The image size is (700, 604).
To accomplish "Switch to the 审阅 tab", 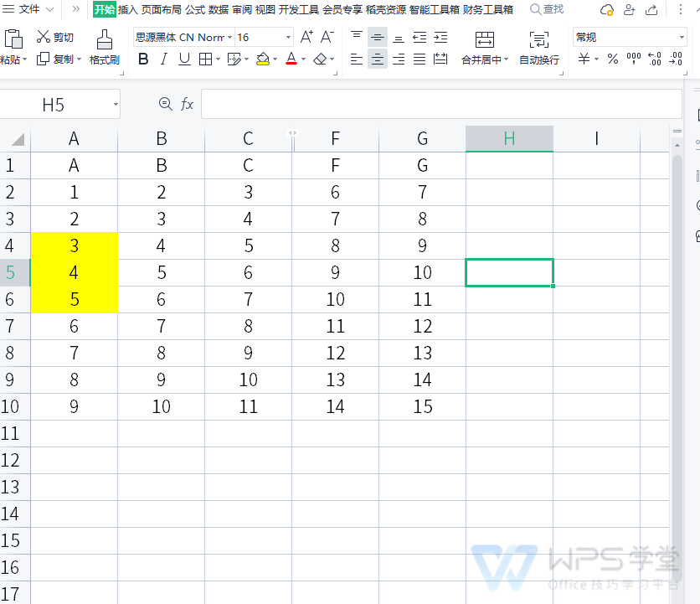I will [x=242, y=9].
